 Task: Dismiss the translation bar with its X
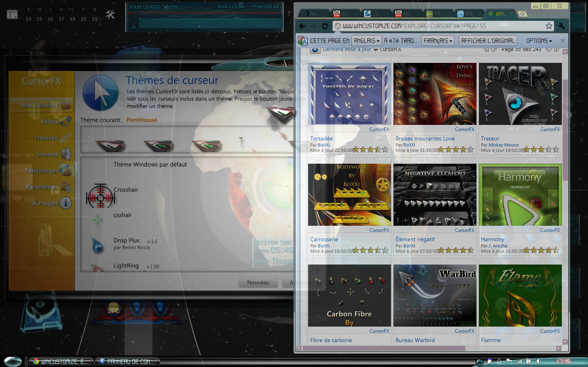point(562,41)
